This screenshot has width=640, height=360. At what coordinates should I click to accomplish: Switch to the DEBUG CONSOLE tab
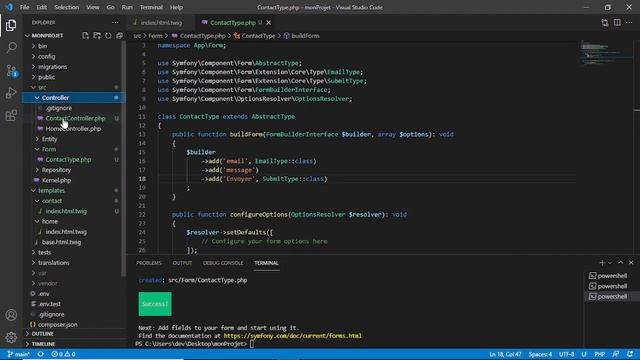pos(223,263)
